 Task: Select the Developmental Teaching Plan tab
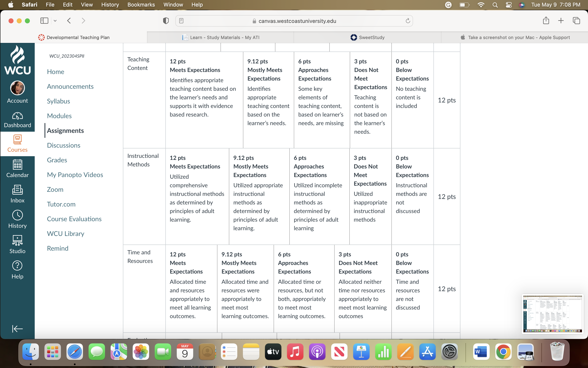74,37
